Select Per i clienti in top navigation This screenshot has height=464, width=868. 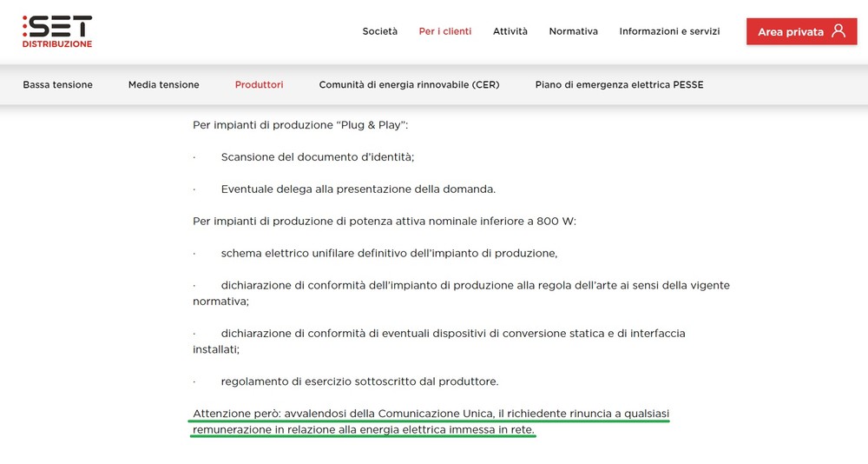tap(444, 31)
